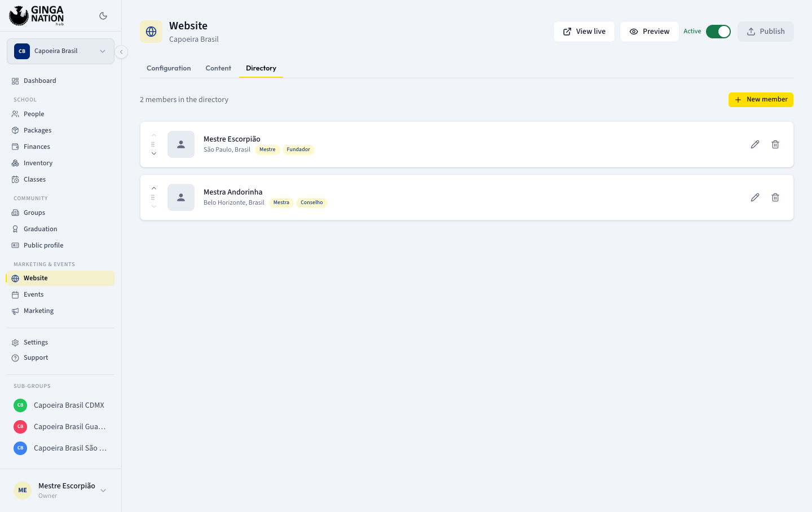Click the Fundador tag on Mestre Escorpião

pos(298,150)
